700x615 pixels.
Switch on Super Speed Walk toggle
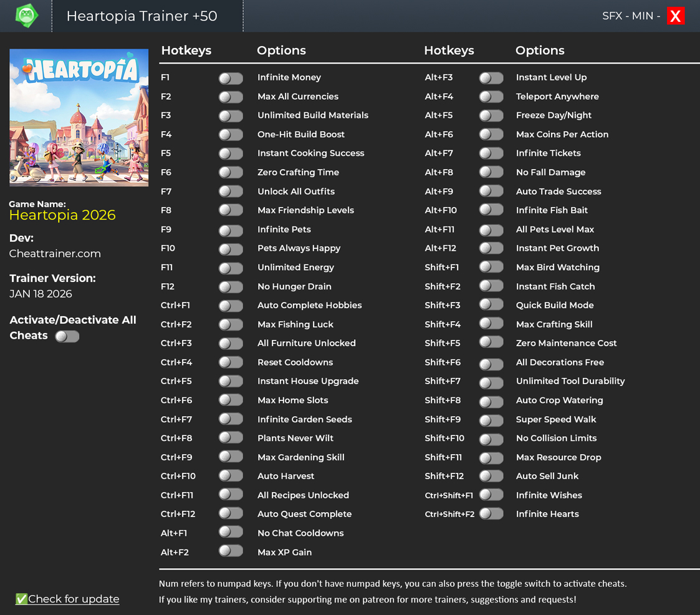click(491, 420)
